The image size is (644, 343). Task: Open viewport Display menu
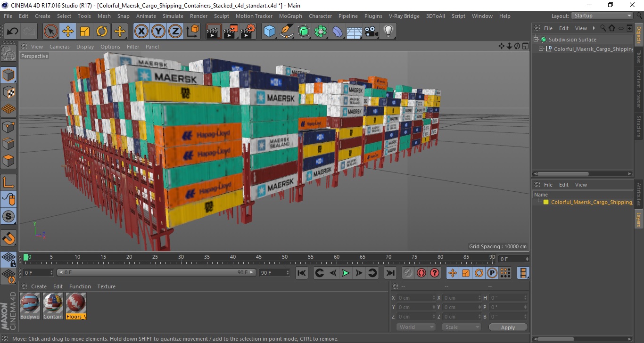coord(85,47)
